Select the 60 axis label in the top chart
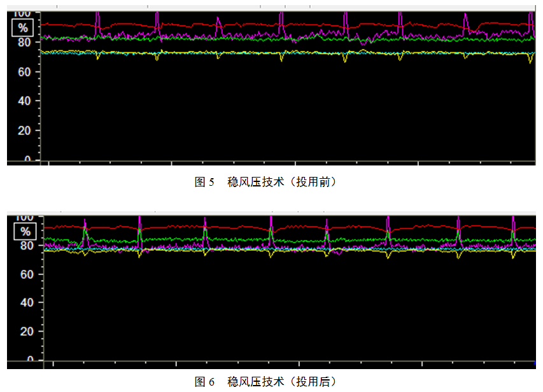 23,72
